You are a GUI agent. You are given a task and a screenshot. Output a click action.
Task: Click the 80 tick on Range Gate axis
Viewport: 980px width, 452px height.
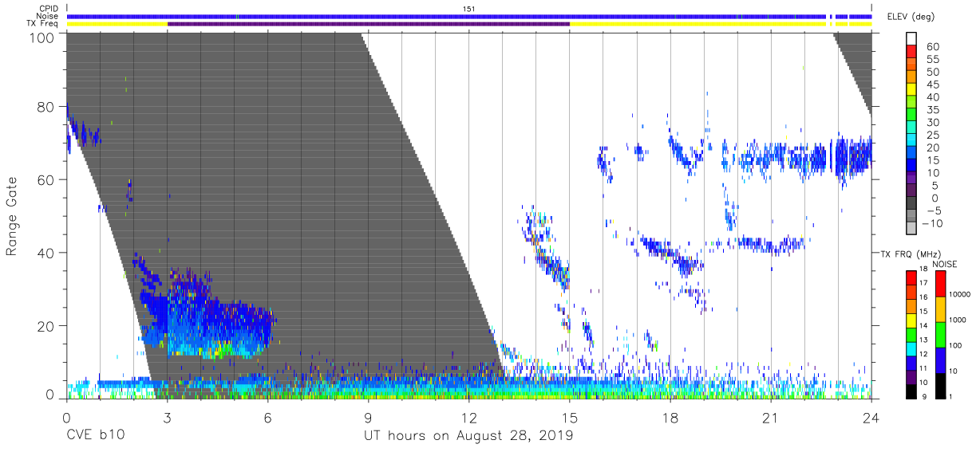click(45, 107)
